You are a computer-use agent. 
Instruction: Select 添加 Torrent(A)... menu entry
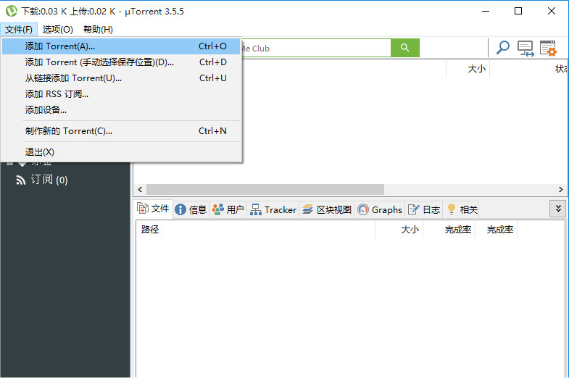(121, 46)
